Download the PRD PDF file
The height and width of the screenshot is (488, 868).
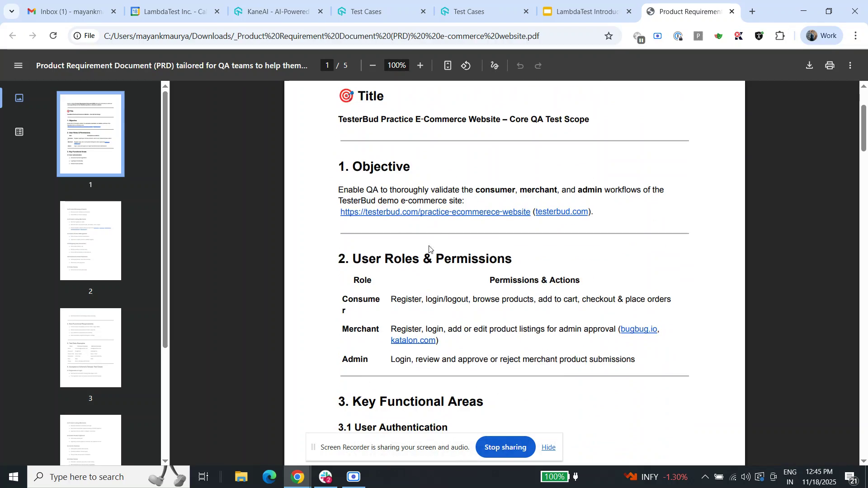(x=809, y=65)
